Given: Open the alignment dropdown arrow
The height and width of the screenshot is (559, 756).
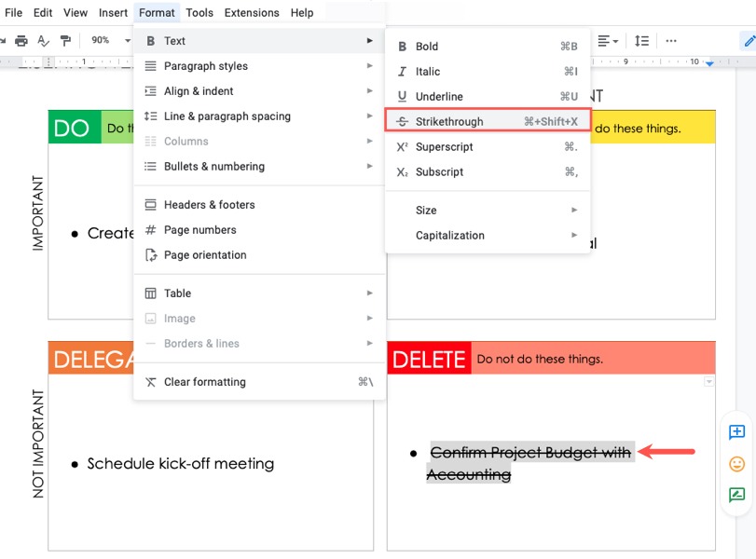Looking at the screenshot, I should coord(617,41).
